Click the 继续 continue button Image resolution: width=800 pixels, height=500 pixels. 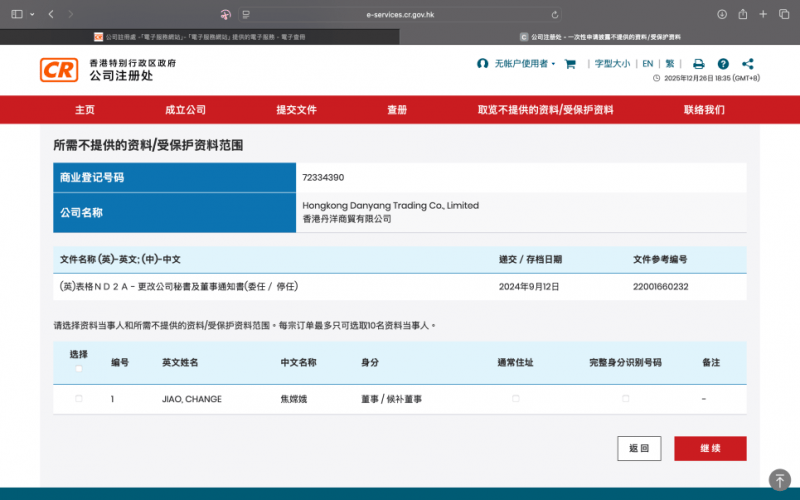click(710, 449)
